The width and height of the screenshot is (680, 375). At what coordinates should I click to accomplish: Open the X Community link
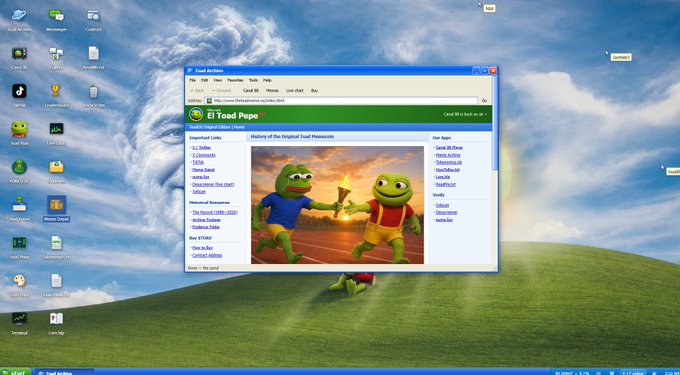(x=204, y=155)
